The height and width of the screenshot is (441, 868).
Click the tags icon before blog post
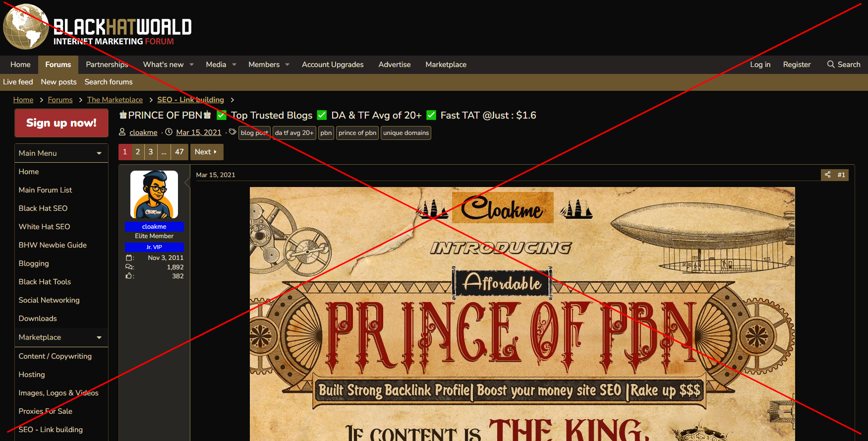[232, 132]
